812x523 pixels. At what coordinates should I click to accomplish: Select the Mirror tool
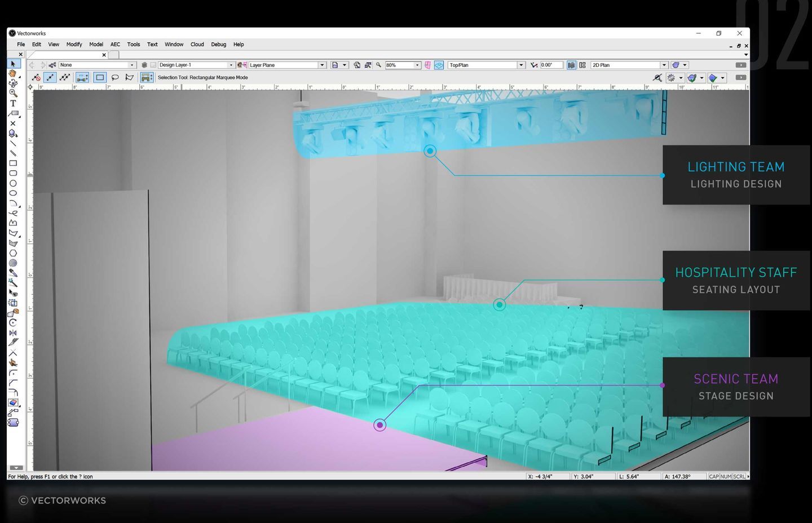pos(13,333)
